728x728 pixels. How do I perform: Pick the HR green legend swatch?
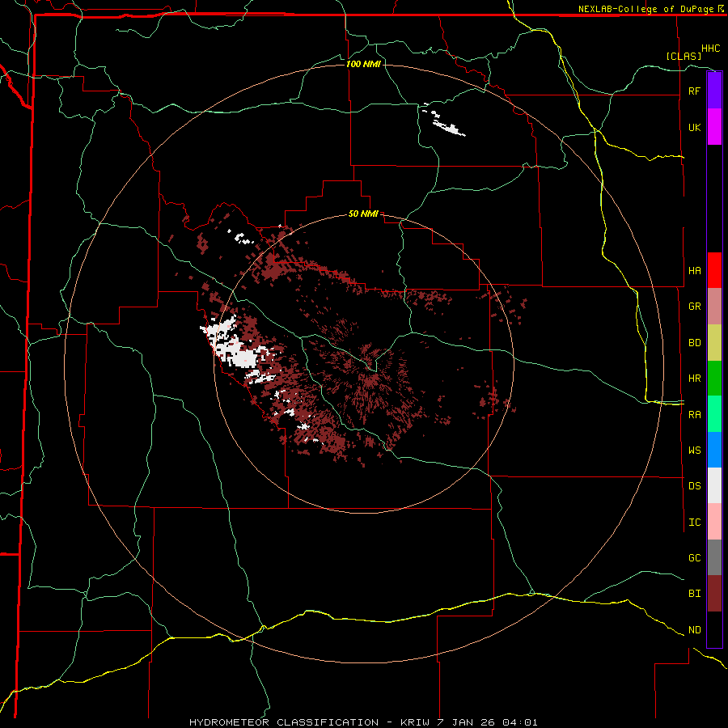tap(714, 378)
